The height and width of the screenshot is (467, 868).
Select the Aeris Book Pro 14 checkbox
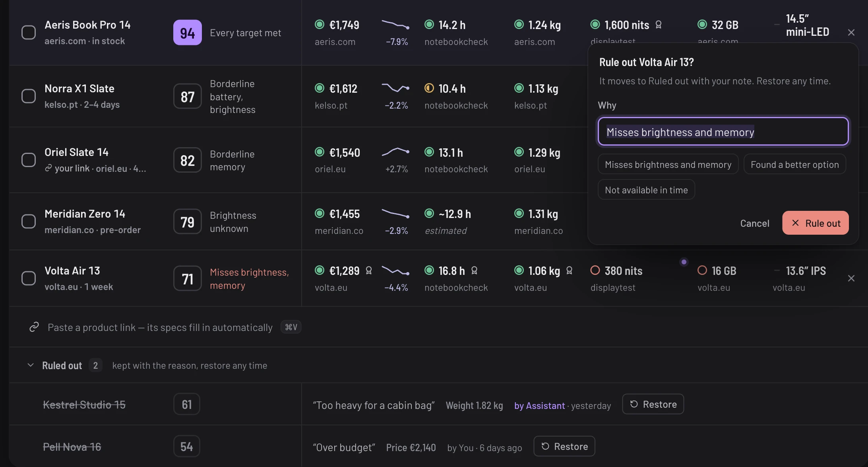[x=29, y=33]
